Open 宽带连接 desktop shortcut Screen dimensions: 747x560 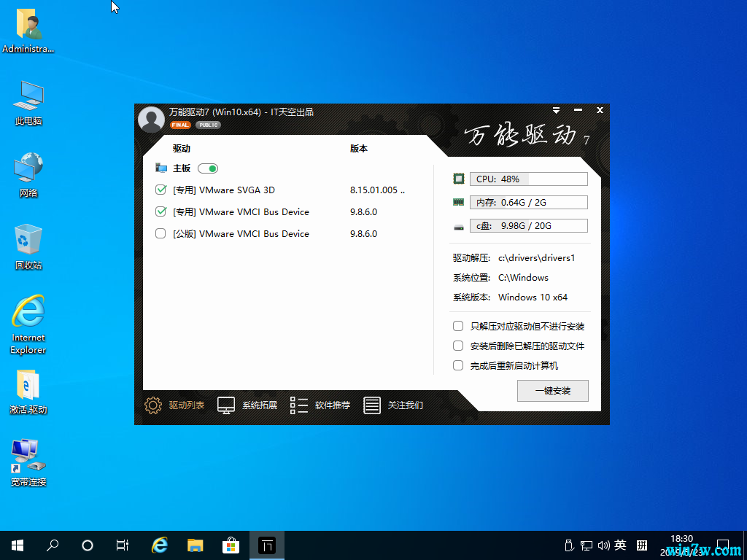point(28,463)
